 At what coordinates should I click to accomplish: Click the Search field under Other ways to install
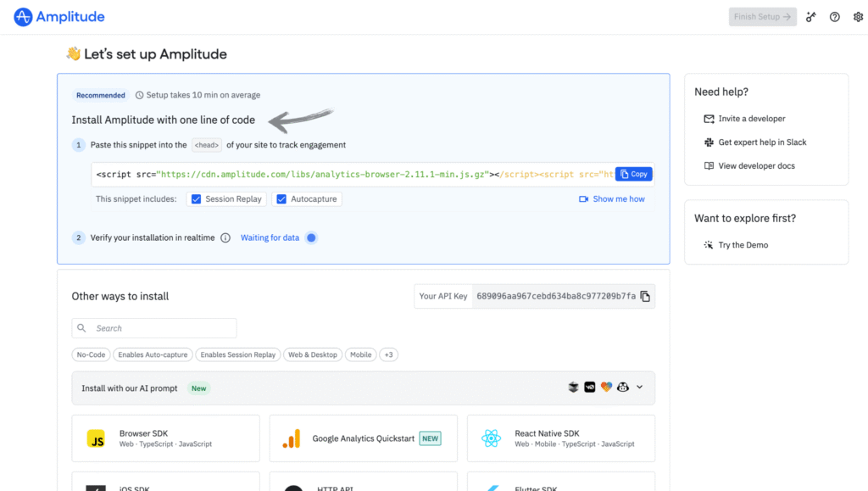pyautogui.click(x=154, y=328)
